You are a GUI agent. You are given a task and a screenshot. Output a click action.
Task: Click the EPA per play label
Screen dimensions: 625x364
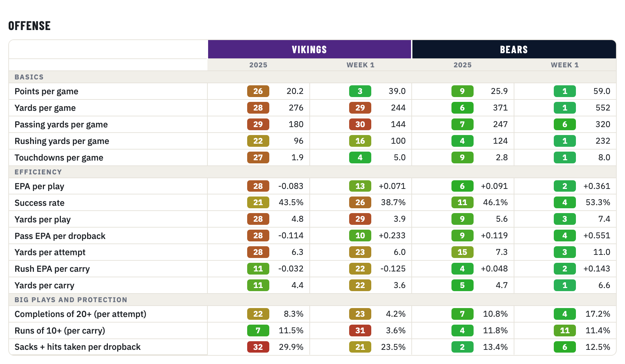tap(39, 186)
